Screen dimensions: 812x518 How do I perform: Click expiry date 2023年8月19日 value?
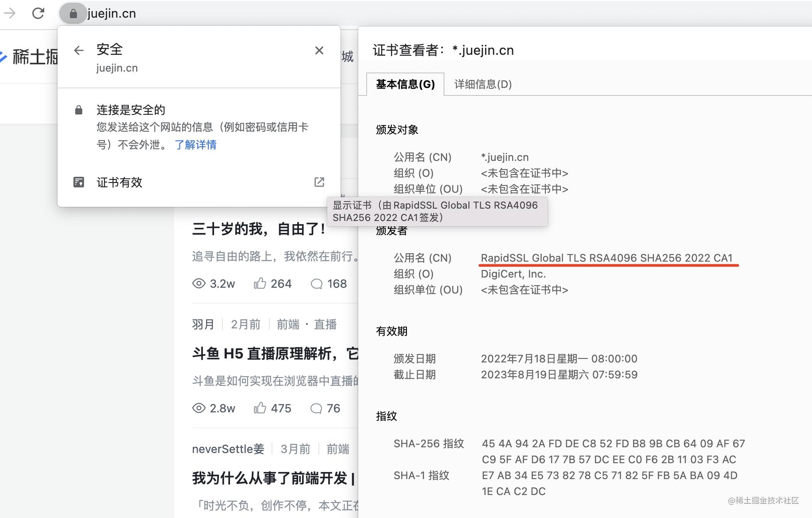pyautogui.click(x=559, y=374)
